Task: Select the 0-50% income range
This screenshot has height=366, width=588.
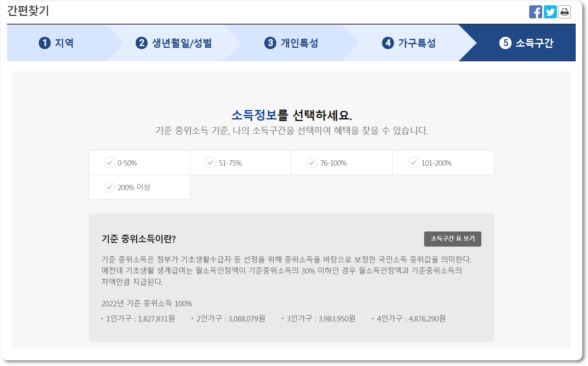Action: [139, 163]
